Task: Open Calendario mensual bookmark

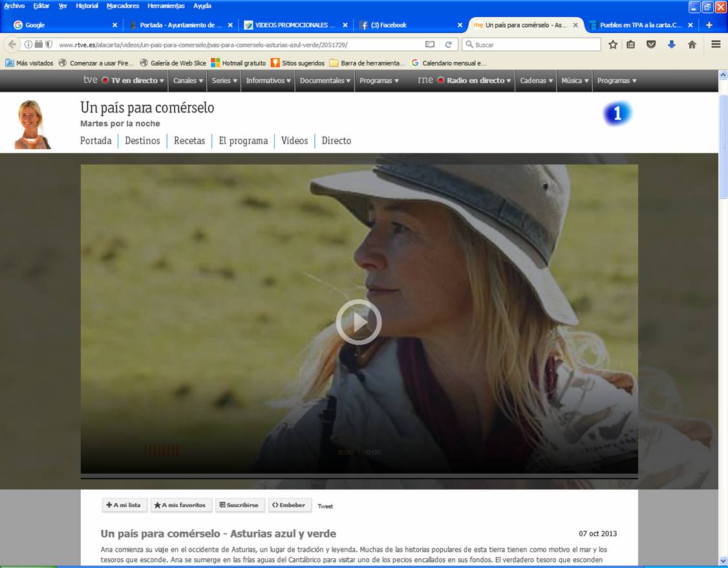Action: click(x=449, y=63)
